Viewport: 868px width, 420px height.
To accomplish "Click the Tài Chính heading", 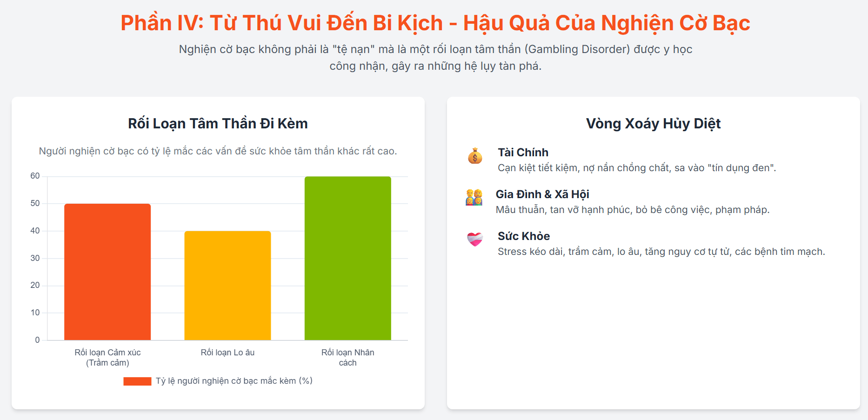I will pyautogui.click(x=523, y=153).
